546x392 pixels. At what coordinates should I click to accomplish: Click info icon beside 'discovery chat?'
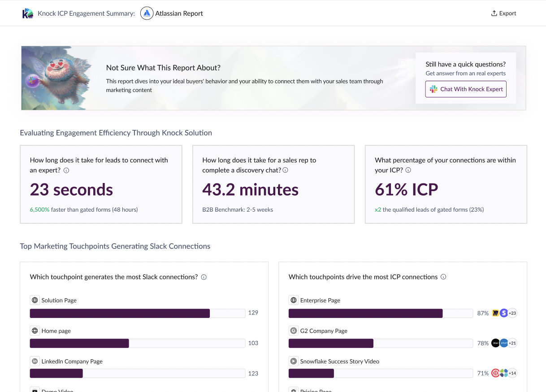coord(286,170)
